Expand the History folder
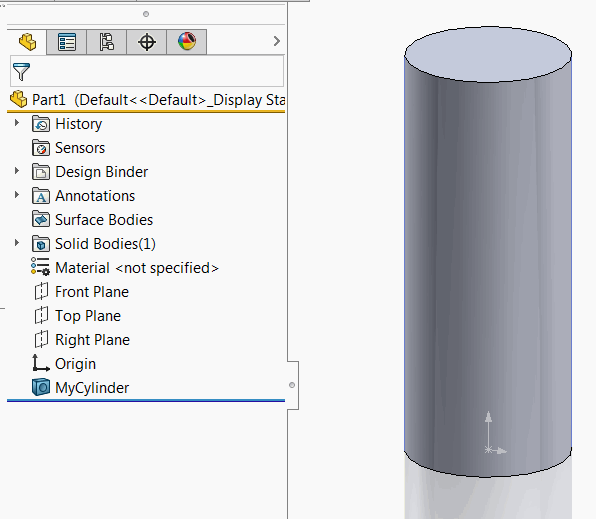The image size is (596, 519). (17, 123)
